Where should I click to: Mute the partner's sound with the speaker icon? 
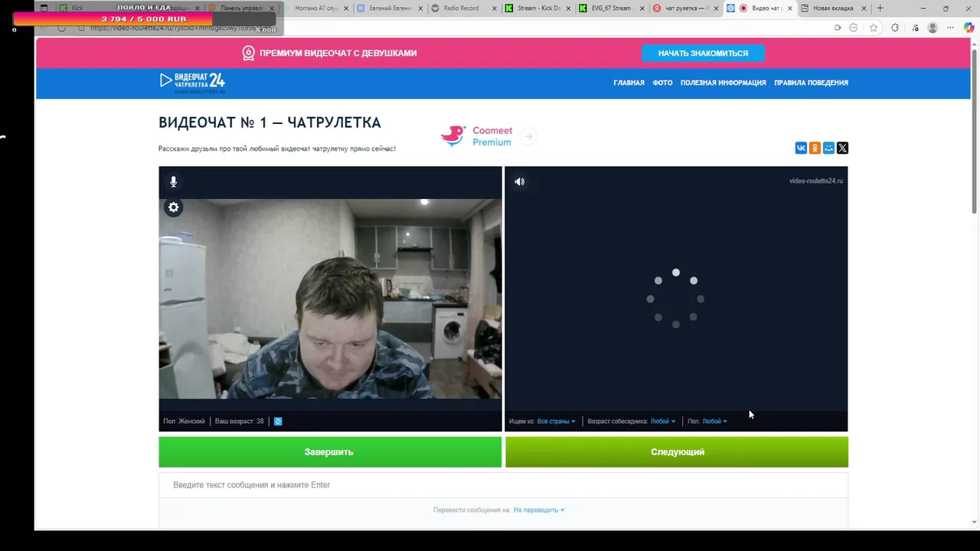click(x=519, y=182)
